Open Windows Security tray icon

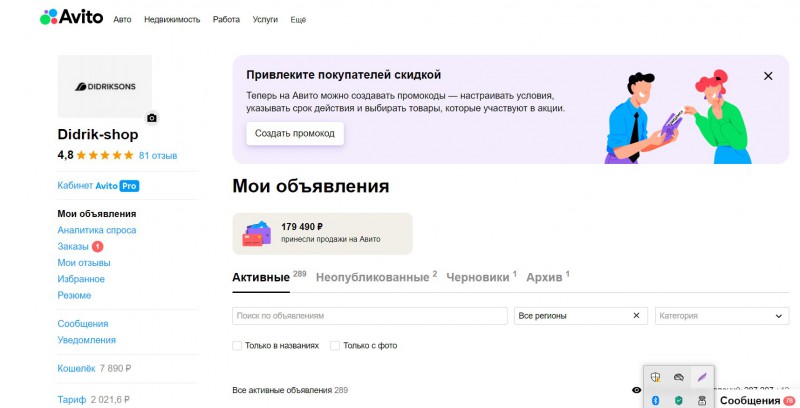pyautogui.click(x=656, y=377)
